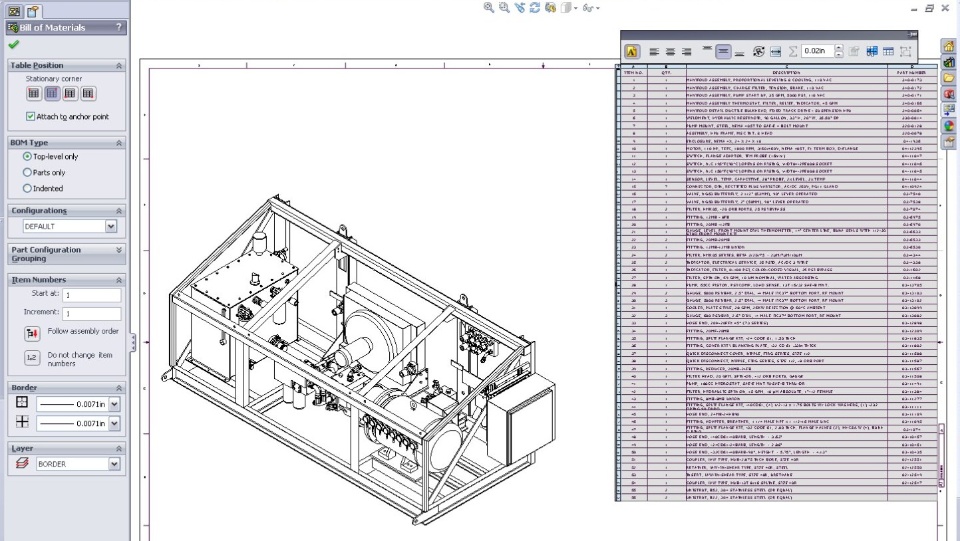This screenshot has width=960, height=541.
Task: Click the Sigma summation icon in table toolbar
Action: point(793,51)
